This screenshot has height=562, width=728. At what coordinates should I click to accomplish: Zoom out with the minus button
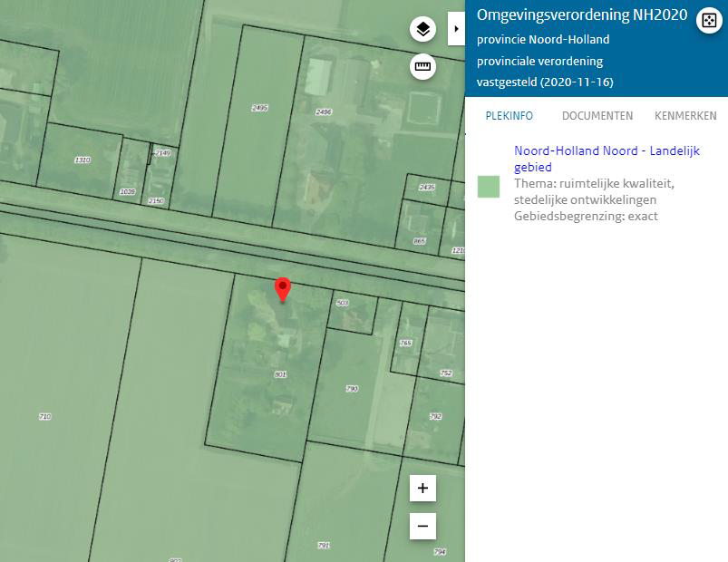(x=422, y=526)
